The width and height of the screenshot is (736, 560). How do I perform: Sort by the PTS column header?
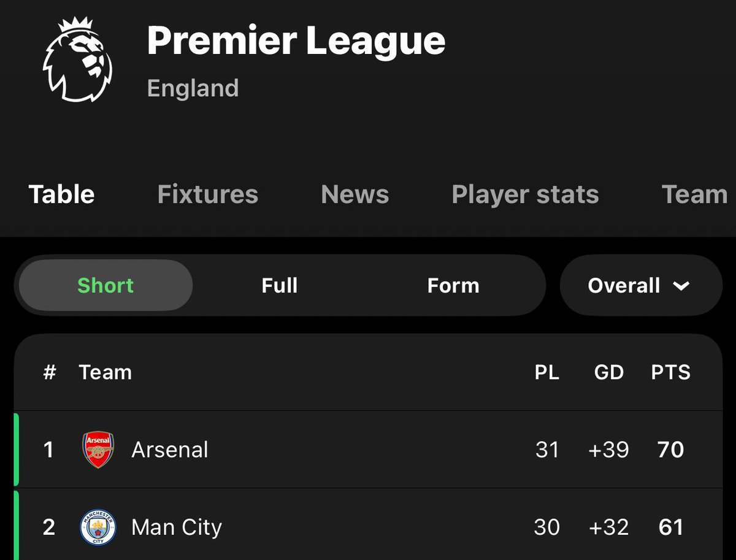[670, 372]
